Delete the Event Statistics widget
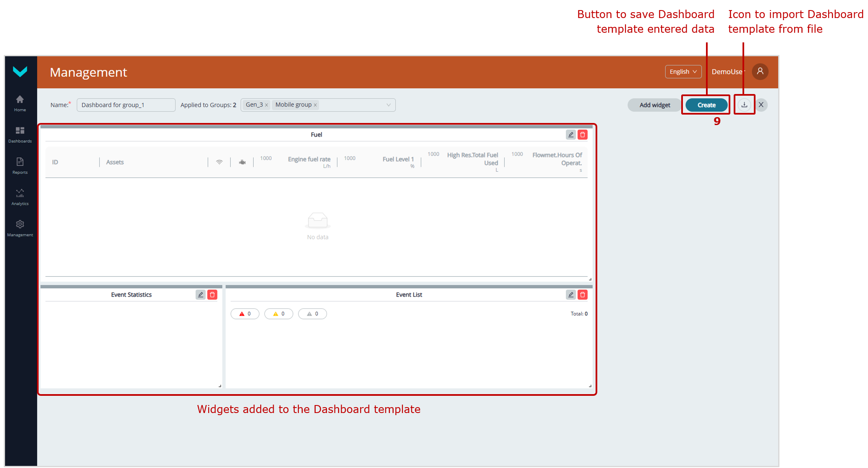 [212, 295]
